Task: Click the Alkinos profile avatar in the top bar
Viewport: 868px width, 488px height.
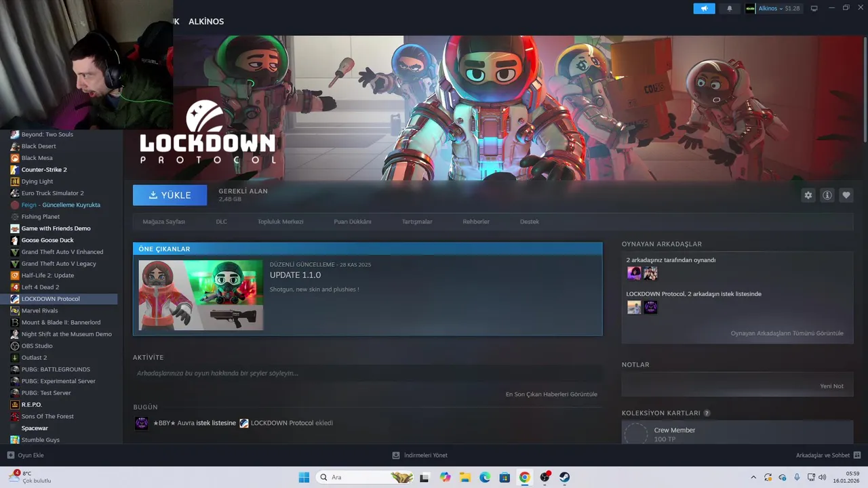Action: point(750,8)
